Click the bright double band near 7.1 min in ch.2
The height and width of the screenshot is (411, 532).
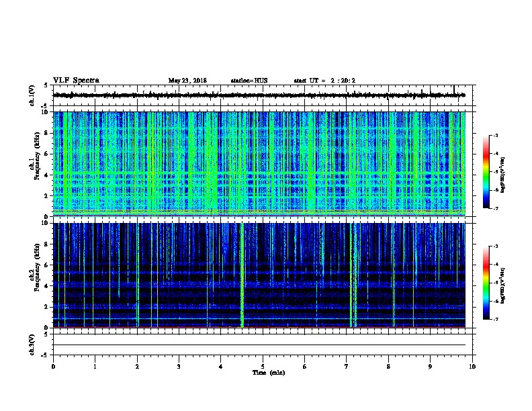(353, 275)
